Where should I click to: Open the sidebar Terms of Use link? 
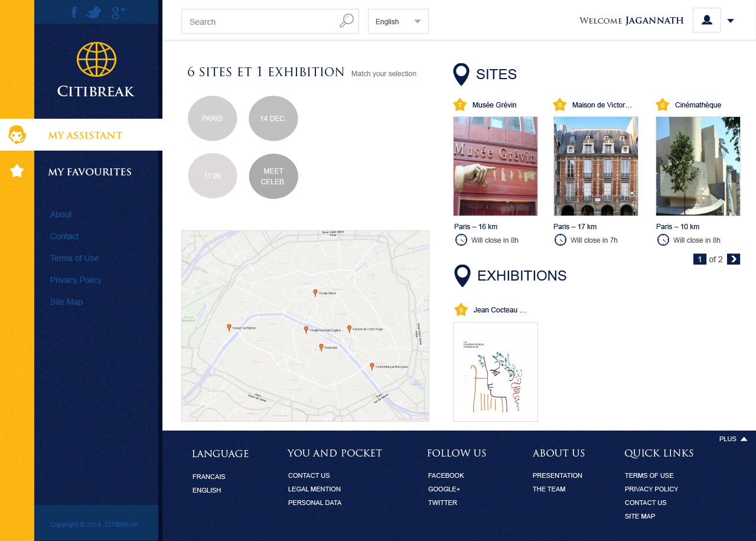[x=74, y=258]
